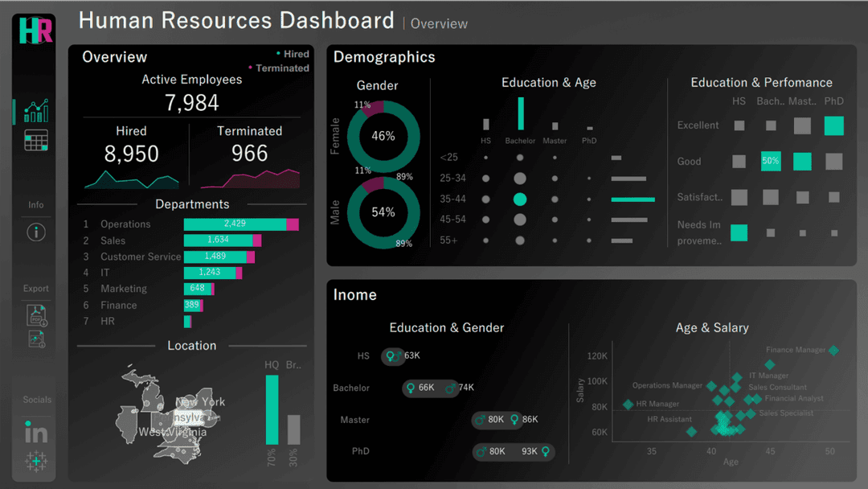The height and width of the screenshot is (489, 868).
Task: Select the Finance Manager scatter point
Action: point(833,351)
